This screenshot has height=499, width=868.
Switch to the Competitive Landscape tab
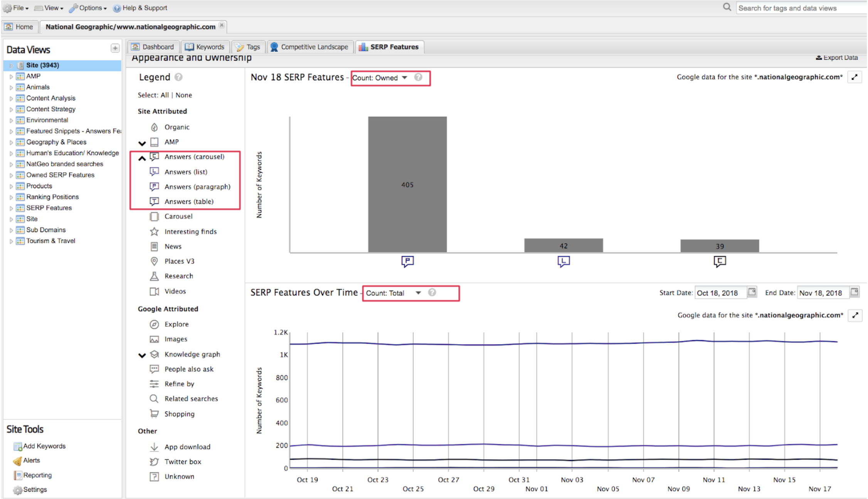(x=310, y=47)
